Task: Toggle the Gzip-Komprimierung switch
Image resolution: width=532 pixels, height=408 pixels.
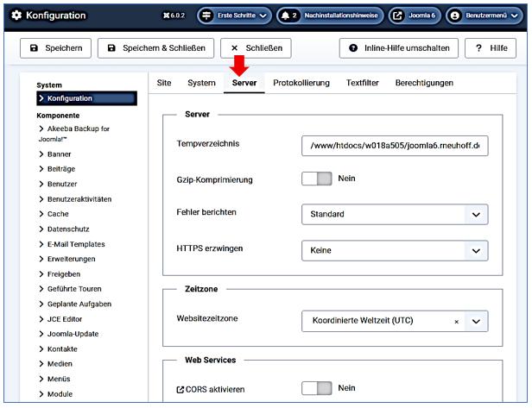Action: coord(316,179)
